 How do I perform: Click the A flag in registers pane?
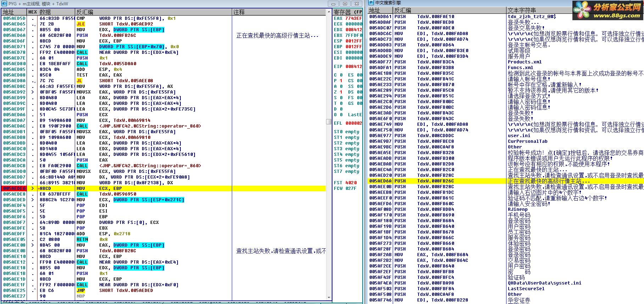(338, 86)
